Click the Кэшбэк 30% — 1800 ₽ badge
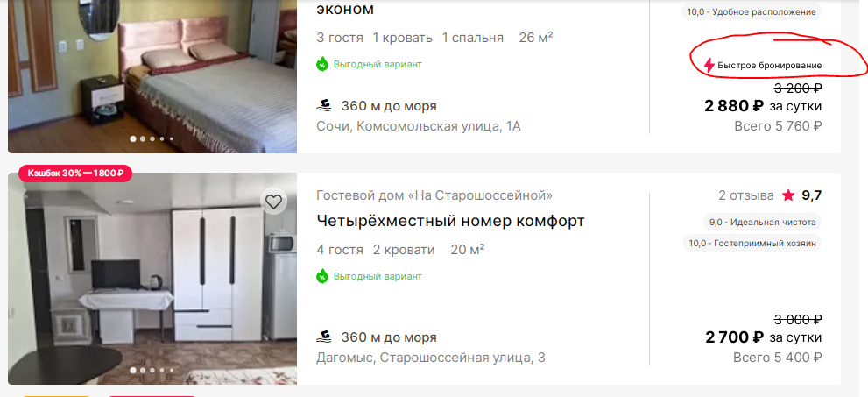This screenshot has width=868, height=397. 75,174
